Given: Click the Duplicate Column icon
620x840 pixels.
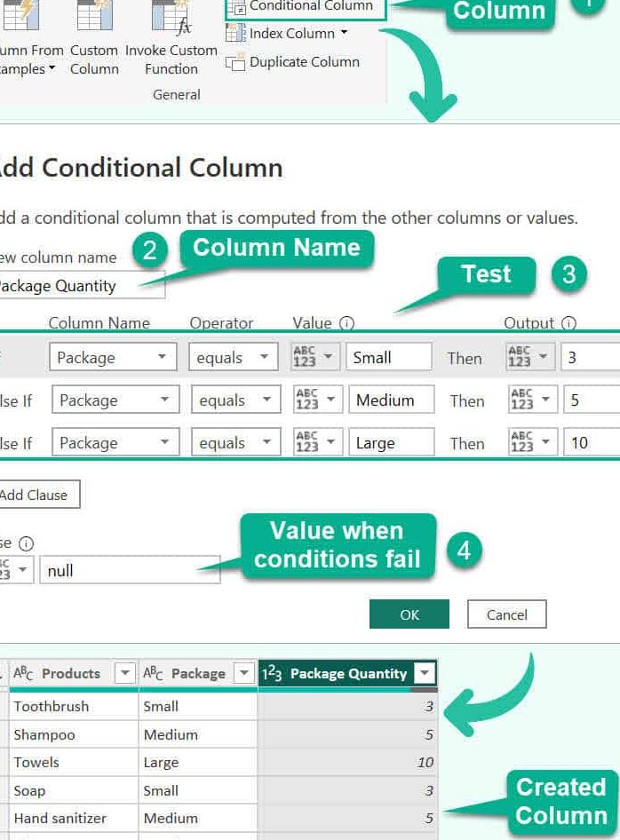Looking at the screenshot, I should (x=235, y=62).
